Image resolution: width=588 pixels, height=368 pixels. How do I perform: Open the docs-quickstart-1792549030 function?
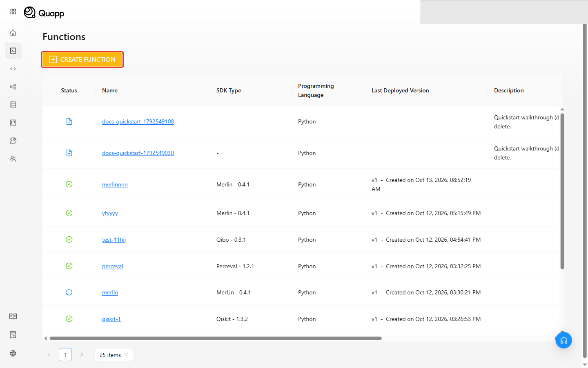click(x=138, y=153)
